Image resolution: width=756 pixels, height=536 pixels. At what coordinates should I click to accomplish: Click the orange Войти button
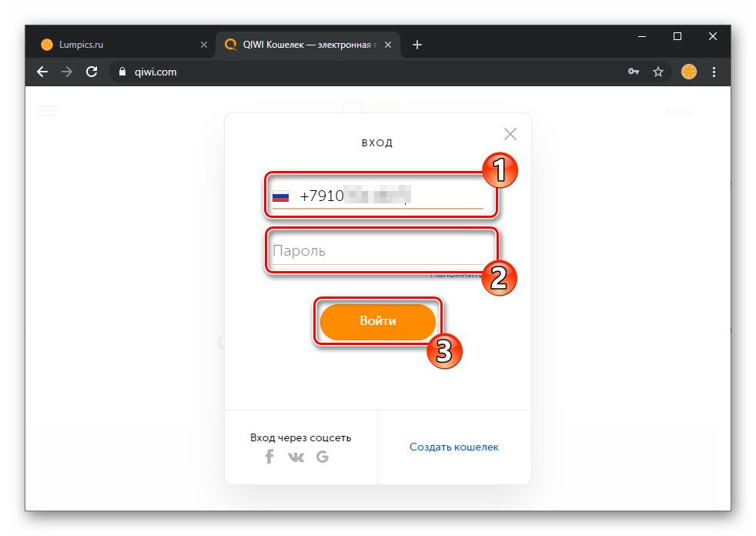[377, 321]
